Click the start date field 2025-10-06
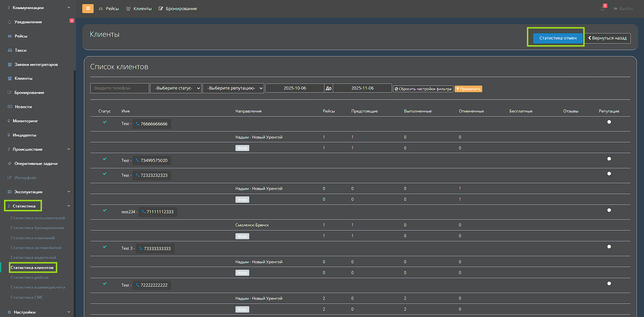The width and height of the screenshot is (644, 317). pyautogui.click(x=295, y=88)
